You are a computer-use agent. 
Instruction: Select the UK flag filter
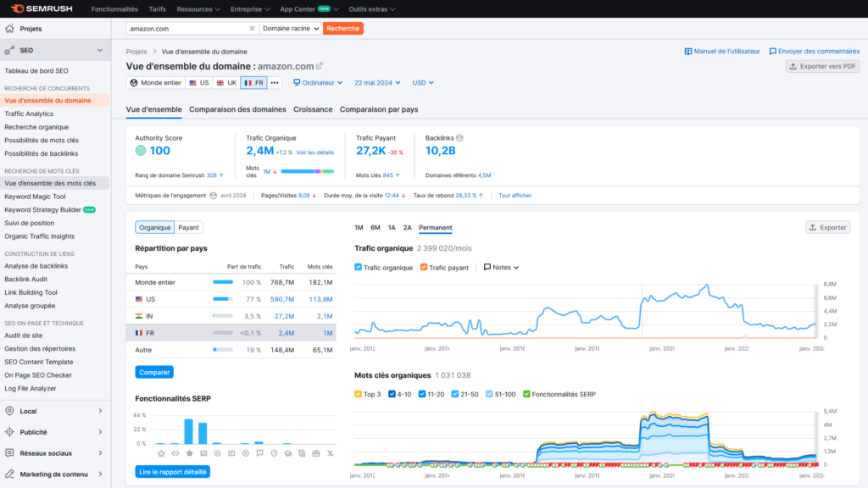[226, 82]
